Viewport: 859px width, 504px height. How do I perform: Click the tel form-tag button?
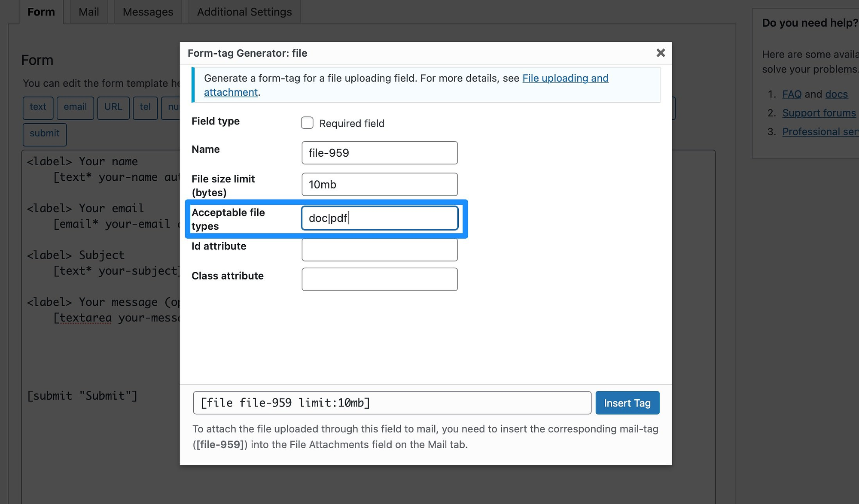click(145, 107)
